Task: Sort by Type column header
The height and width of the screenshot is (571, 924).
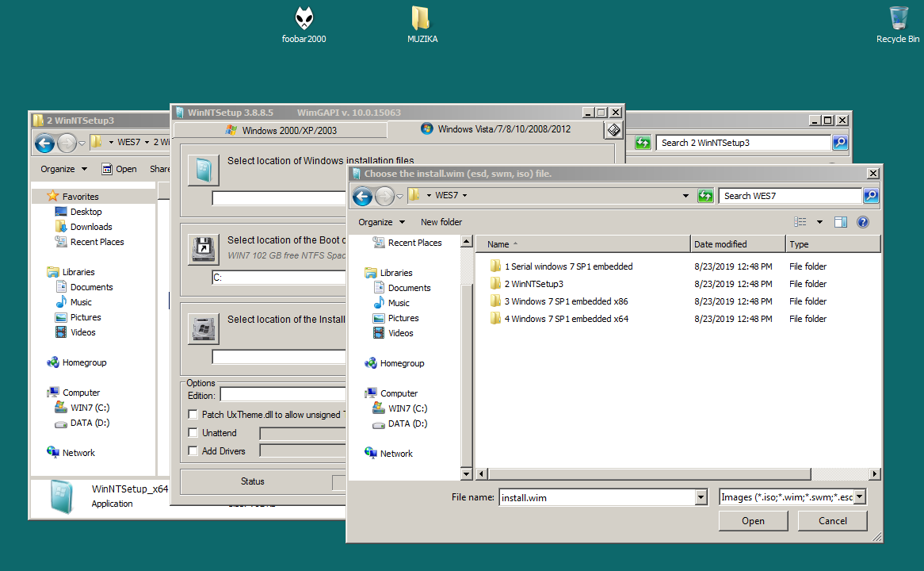Action: [x=833, y=244]
